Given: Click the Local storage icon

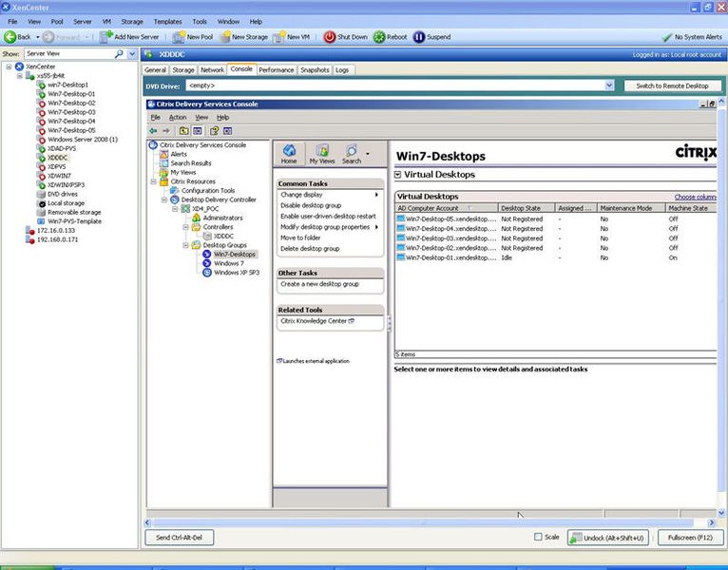Looking at the screenshot, I should coord(41,203).
